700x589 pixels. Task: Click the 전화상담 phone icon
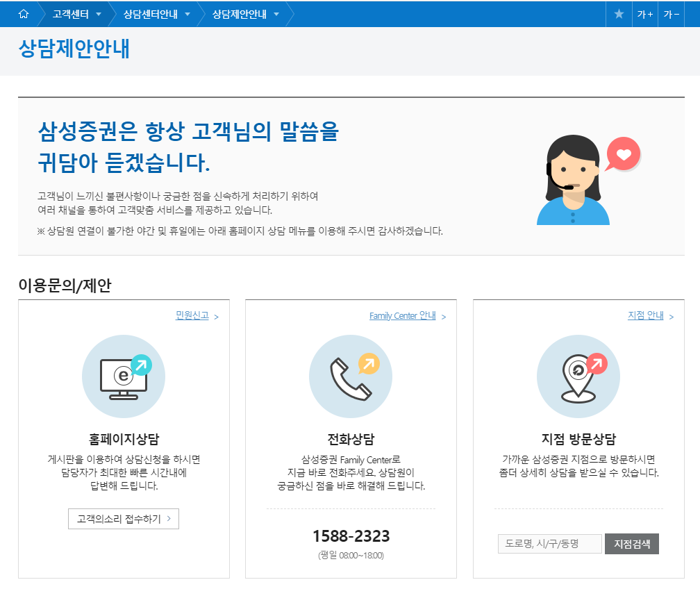coord(351,376)
